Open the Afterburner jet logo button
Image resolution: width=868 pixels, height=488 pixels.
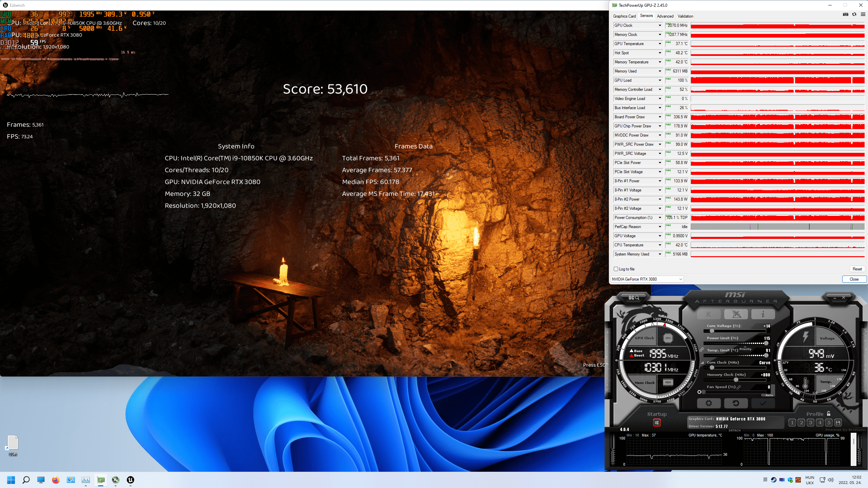pos(736,314)
